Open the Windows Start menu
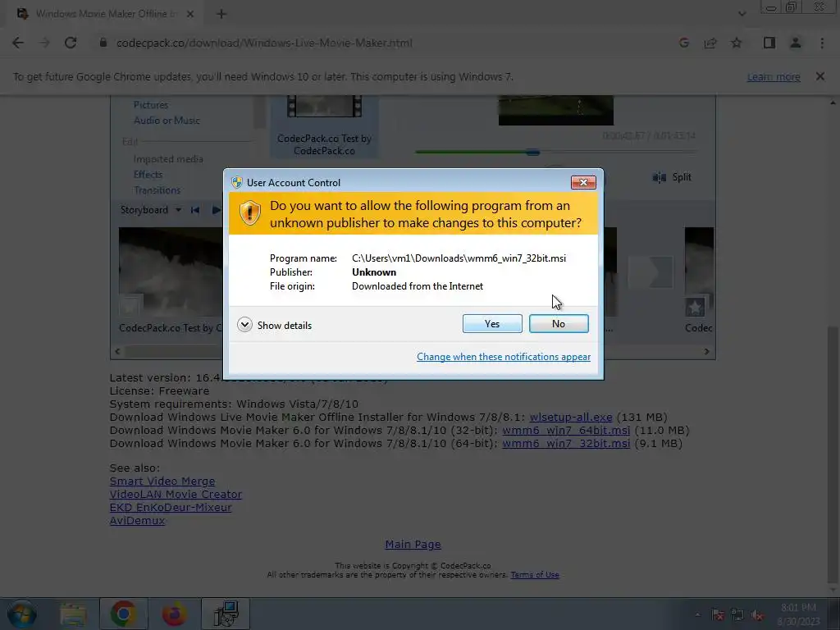The width and height of the screenshot is (840, 630). tap(22, 614)
